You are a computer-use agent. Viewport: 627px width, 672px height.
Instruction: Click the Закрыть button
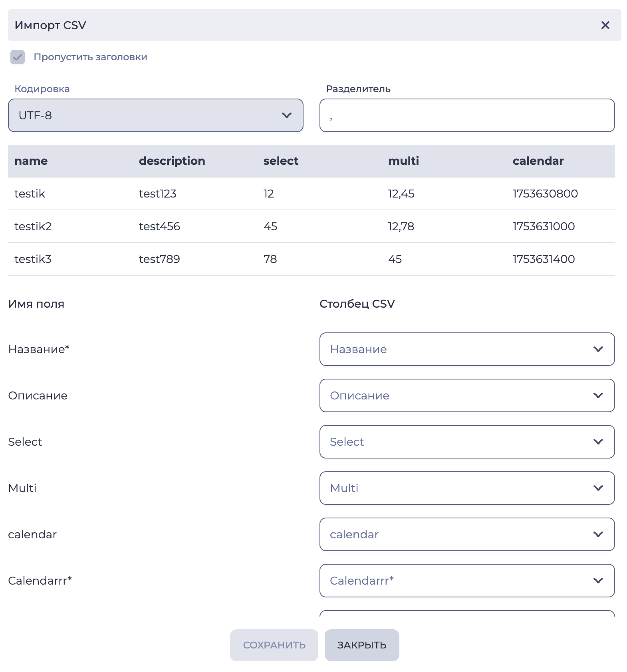(x=362, y=645)
